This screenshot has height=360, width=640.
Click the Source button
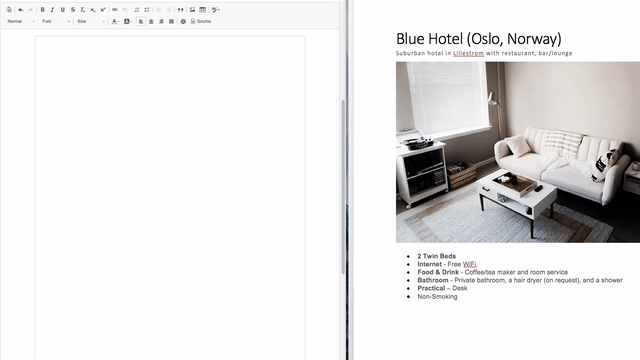coord(201,21)
